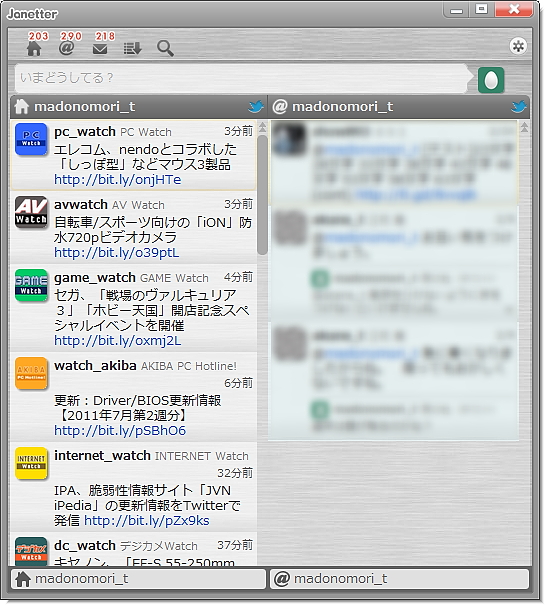
Task: Open the direct messages envelope icon
Action: click(x=100, y=49)
